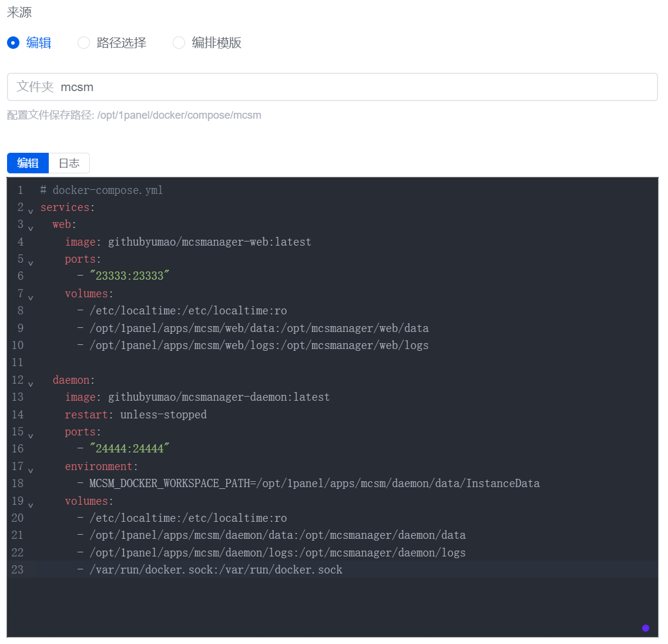Image resolution: width=668 pixels, height=644 pixels.
Task: Fold the ports section on line 15
Action: [x=31, y=436]
